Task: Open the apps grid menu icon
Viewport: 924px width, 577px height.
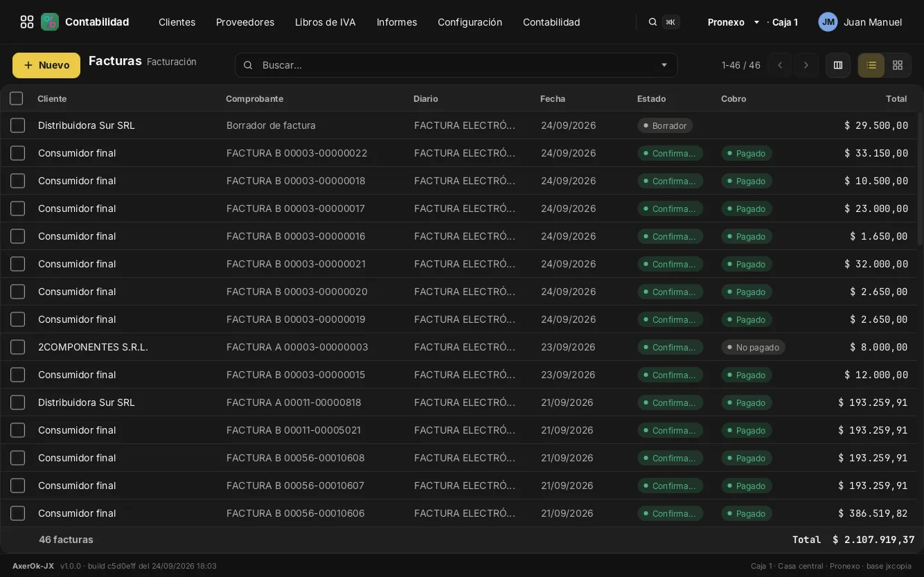Action: (x=27, y=22)
